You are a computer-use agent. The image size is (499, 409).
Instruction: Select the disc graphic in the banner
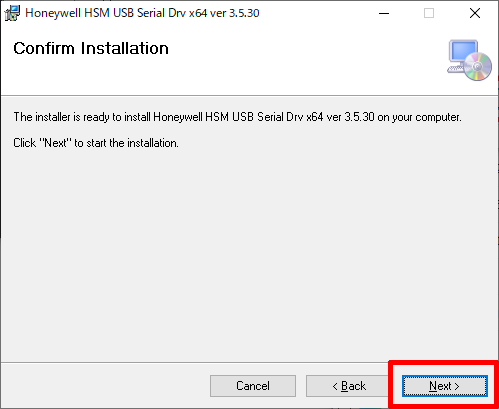click(x=477, y=67)
